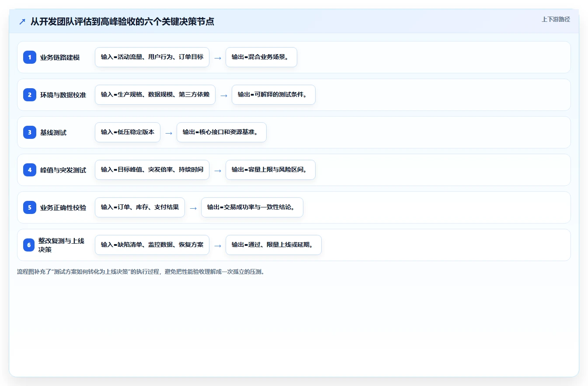The height and width of the screenshot is (386, 588).
Task: Select step number badge 4
Action: (x=30, y=170)
